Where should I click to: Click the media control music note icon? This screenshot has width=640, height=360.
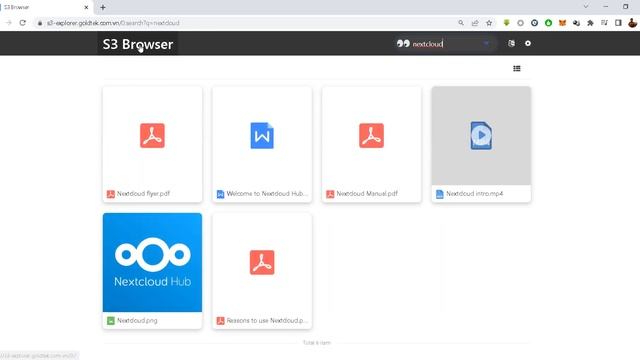tap(604, 23)
